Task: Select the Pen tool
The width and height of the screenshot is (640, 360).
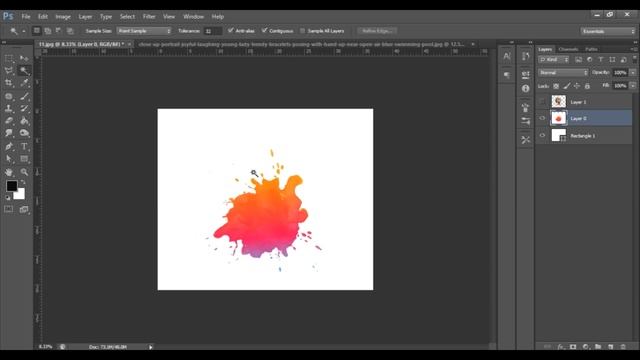Action: point(9,146)
